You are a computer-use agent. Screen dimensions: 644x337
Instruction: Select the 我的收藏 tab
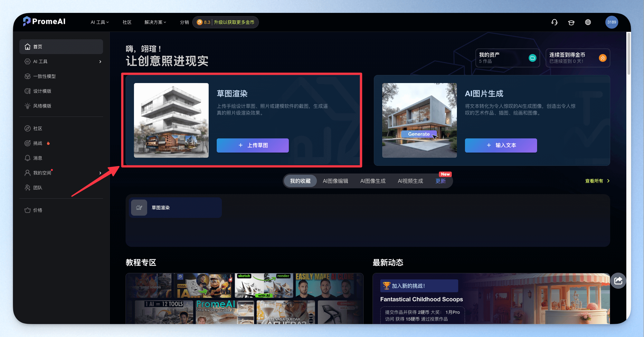pos(300,181)
